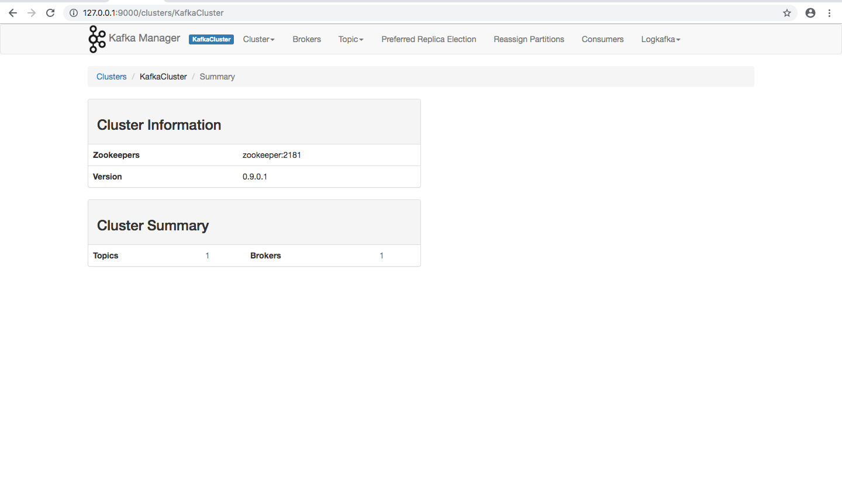This screenshot has height=504, width=842.
Task: Open the browser profile avatar
Action: 810,13
